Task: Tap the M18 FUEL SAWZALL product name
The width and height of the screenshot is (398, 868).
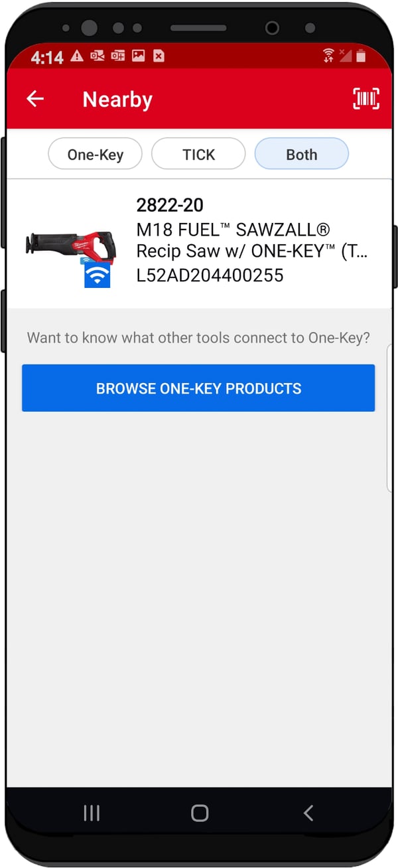Action: (252, 240)
